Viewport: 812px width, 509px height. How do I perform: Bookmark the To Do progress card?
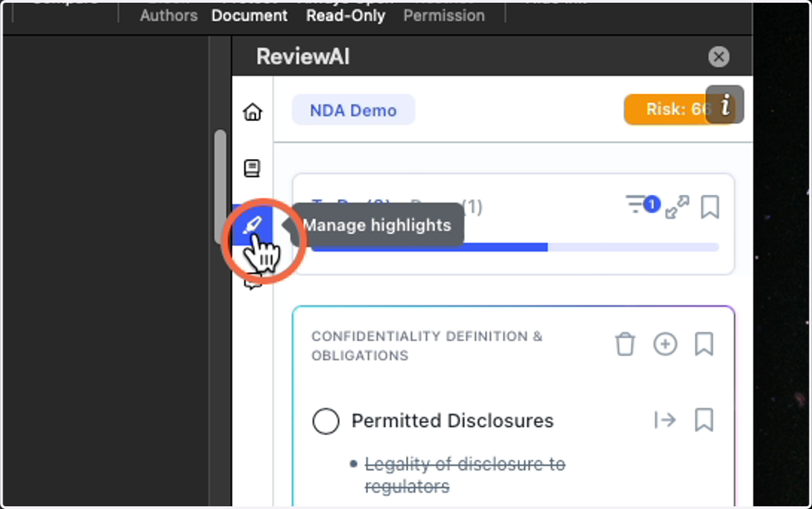710,207
